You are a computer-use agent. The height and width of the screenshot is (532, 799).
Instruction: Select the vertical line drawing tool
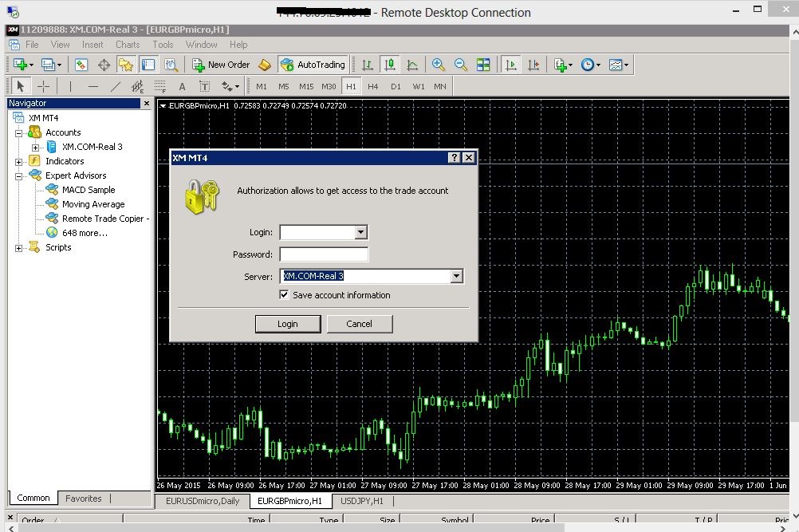[x=70, y=87]
